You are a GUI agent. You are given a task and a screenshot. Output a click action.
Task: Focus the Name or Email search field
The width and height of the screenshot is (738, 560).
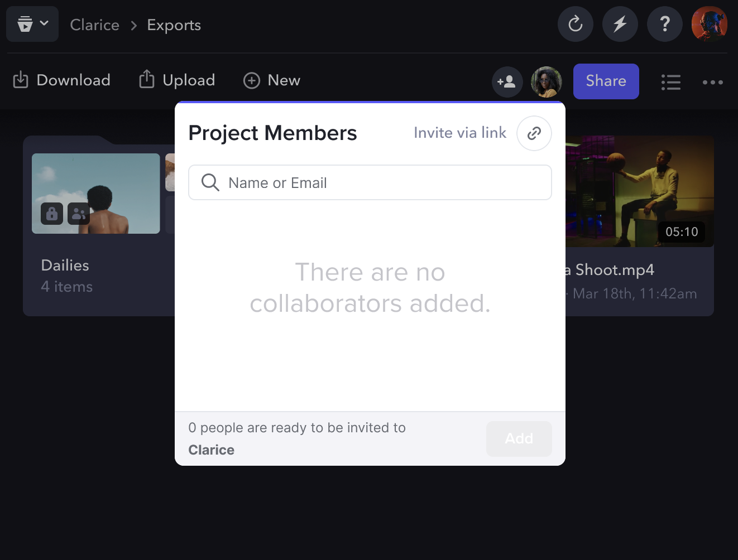[x=370, y=182]
